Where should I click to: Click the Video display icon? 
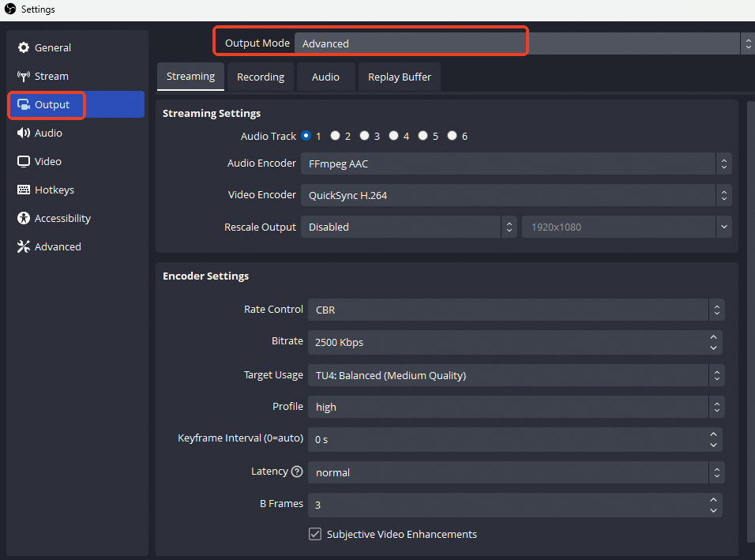click(23, 161)
